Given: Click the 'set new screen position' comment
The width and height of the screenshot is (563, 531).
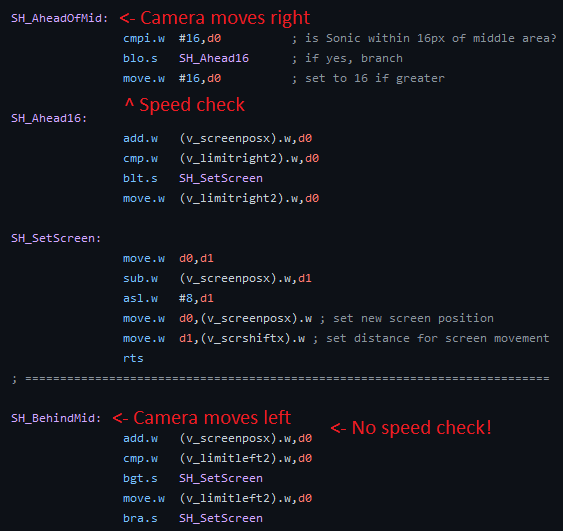Looking at the screenshot, I should pos(413,318).
